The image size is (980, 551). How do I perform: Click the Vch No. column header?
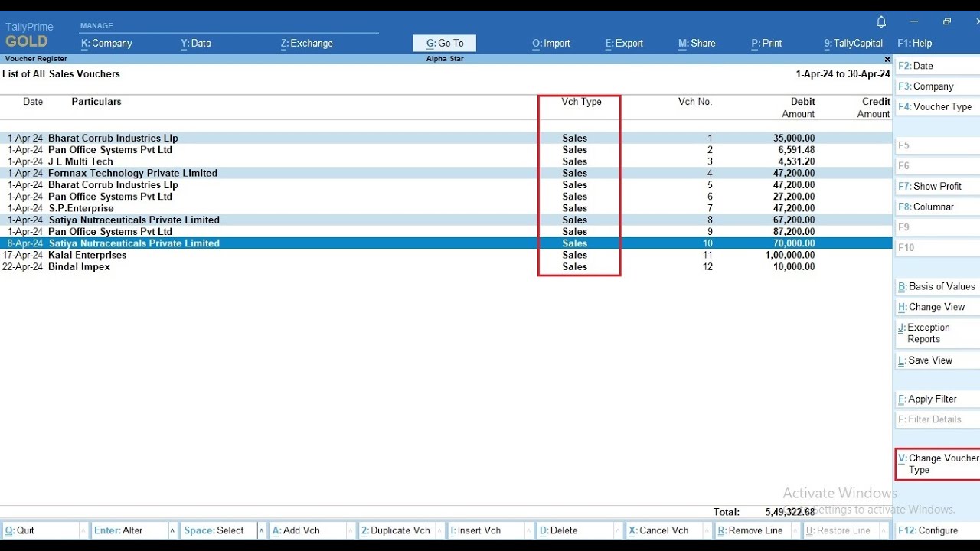695,102
